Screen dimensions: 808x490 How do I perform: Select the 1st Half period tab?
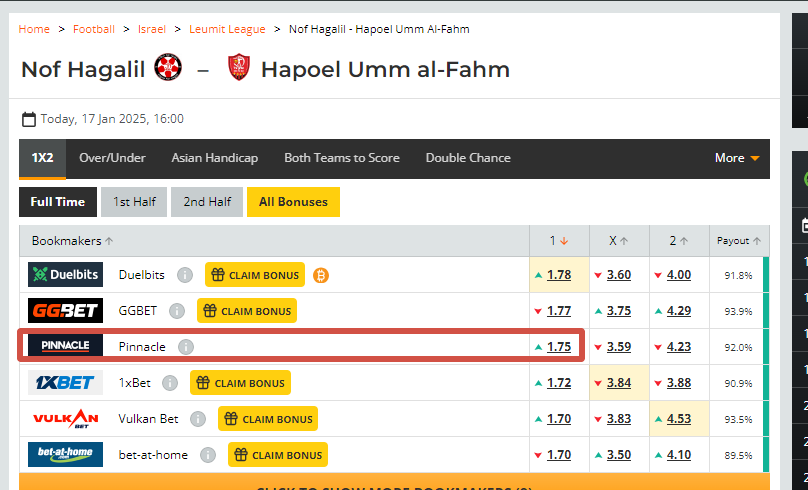134,202
